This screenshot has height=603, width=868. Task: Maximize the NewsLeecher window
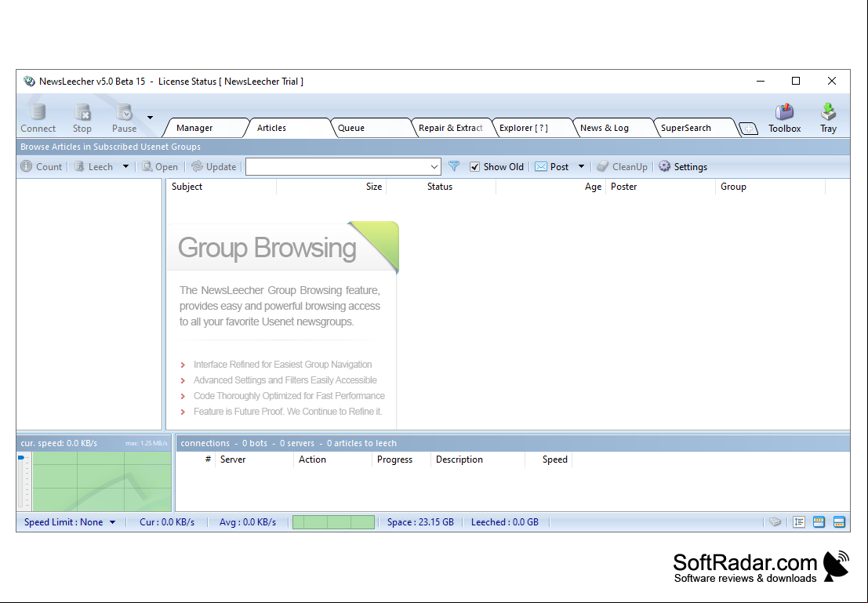click(796, 81)
